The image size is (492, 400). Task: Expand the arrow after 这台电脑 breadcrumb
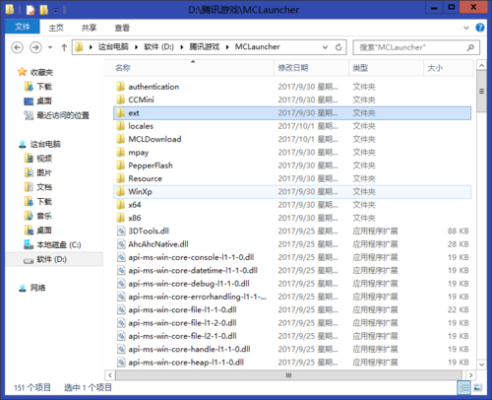pyautogui.click(x=136, y=47)
